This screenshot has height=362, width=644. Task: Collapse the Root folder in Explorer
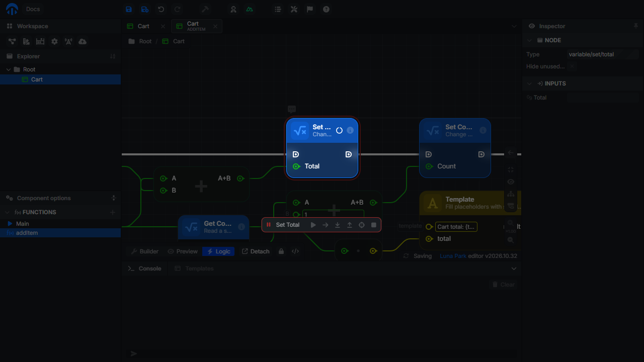coord(9,69)
